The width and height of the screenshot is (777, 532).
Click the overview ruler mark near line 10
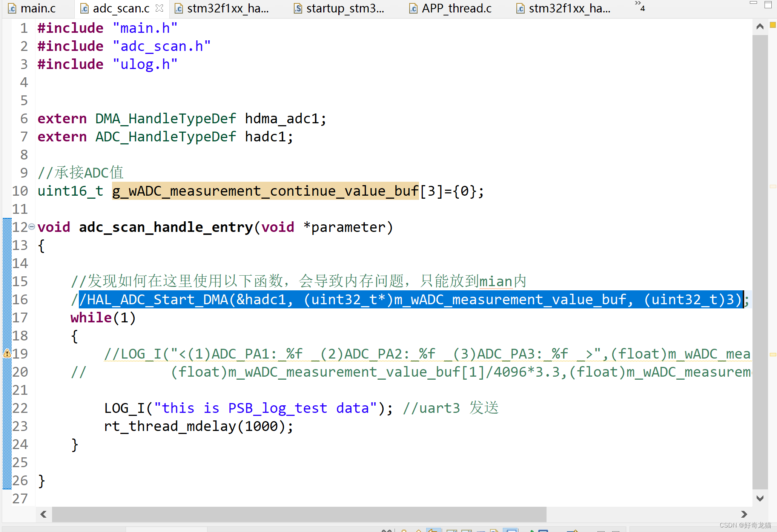(772, 187)
